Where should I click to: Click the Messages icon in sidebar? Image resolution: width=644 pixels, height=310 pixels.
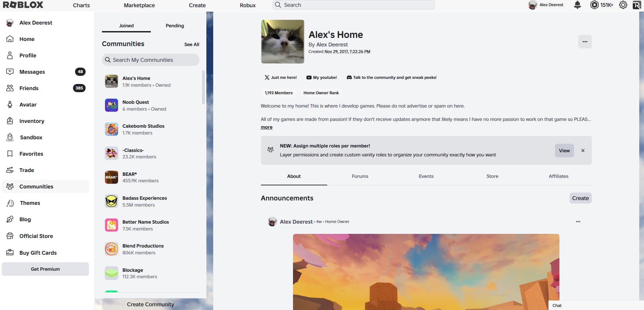pyautogui.click(x=10, y=72)
